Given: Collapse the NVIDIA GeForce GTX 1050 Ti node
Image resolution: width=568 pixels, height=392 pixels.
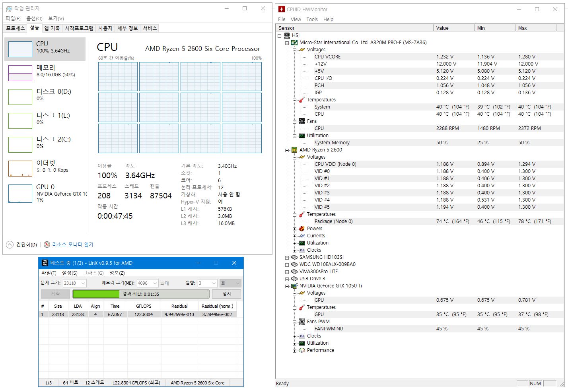Looking at the screenshot, I should [x=287, y=286].
